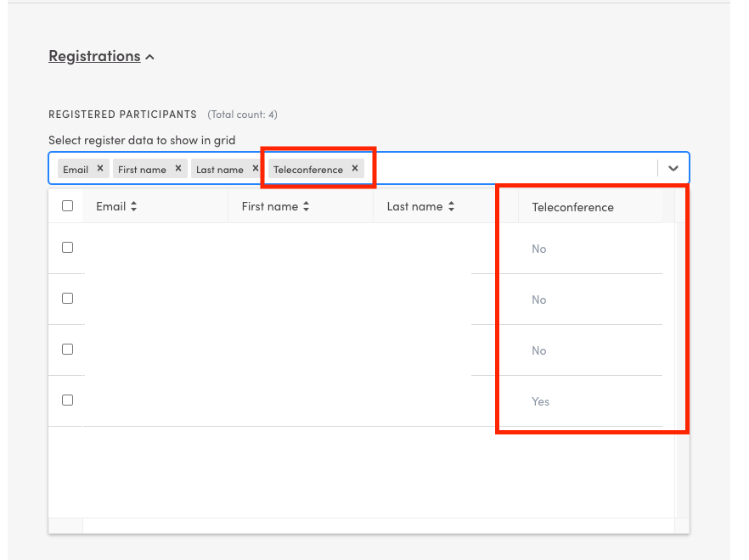Tick the select-all checkbox in grid header
Screen dimensions: 749x560
pos(68,205)
